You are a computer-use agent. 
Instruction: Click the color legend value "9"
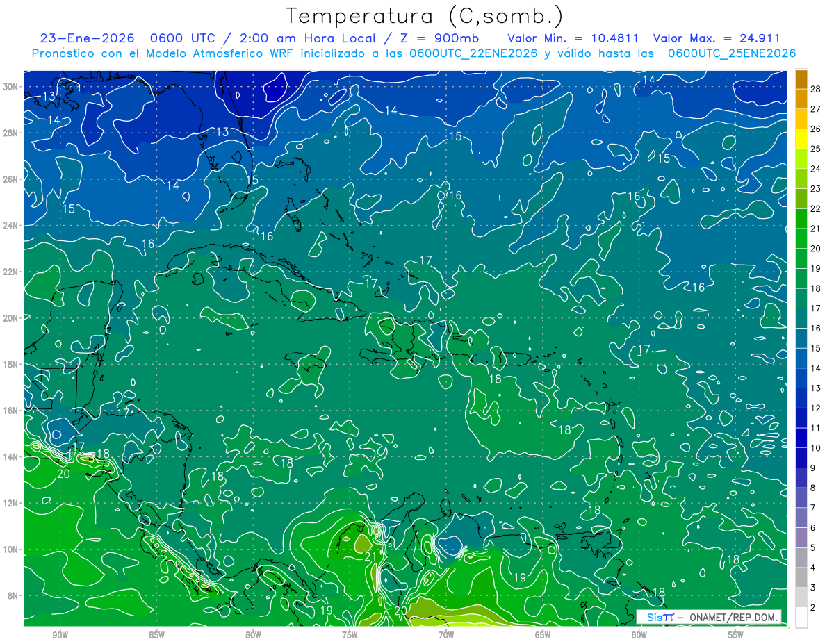813,468
